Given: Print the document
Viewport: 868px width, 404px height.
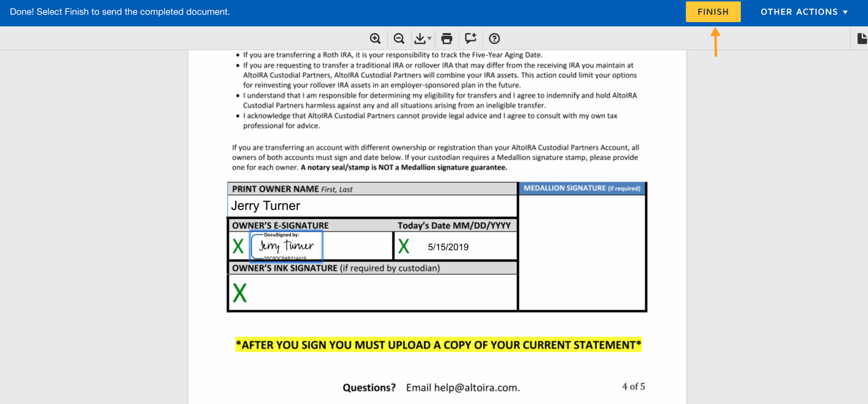Looking at the screenshot, I should coord(447,38).
